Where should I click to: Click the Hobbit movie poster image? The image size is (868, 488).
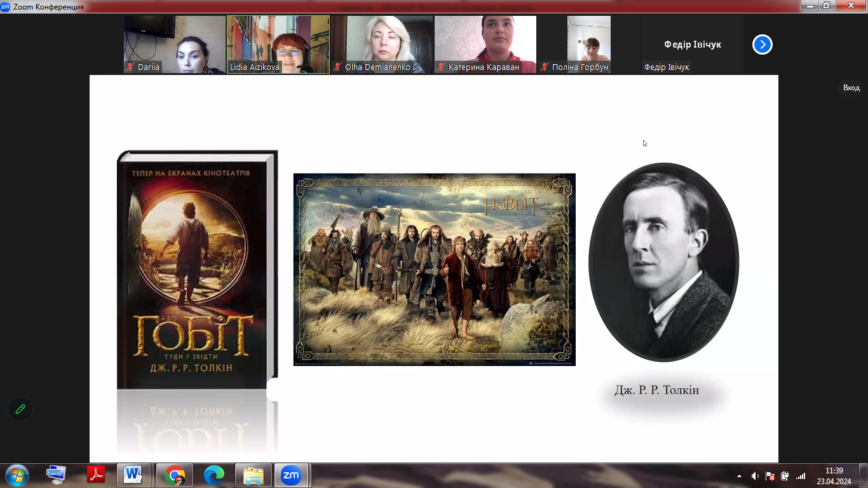(434, 269)
